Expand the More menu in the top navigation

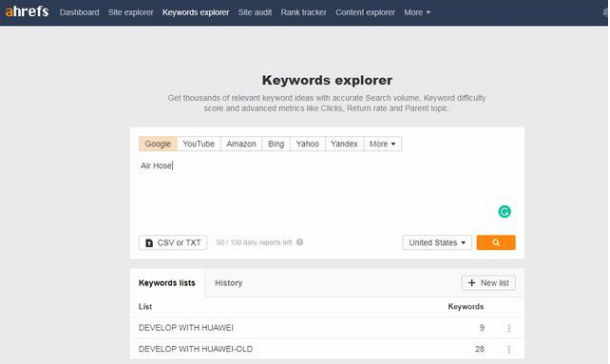click(417, 12)
